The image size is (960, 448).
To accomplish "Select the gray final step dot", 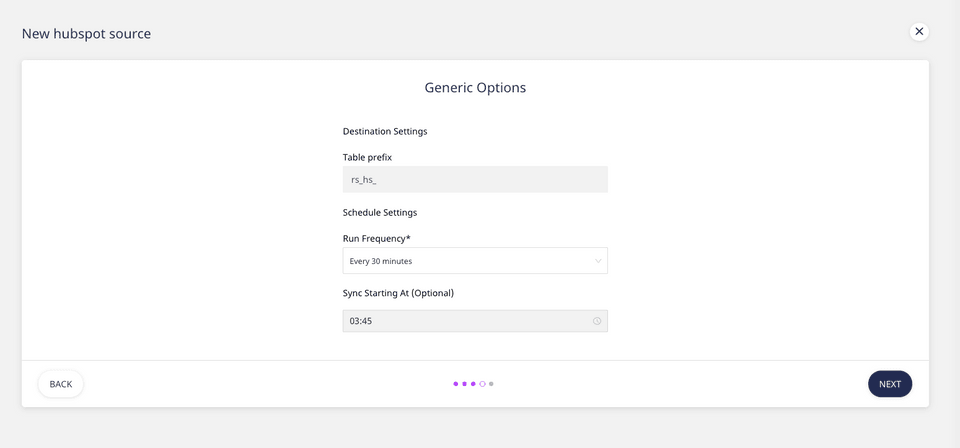I will tap(491, 384).
